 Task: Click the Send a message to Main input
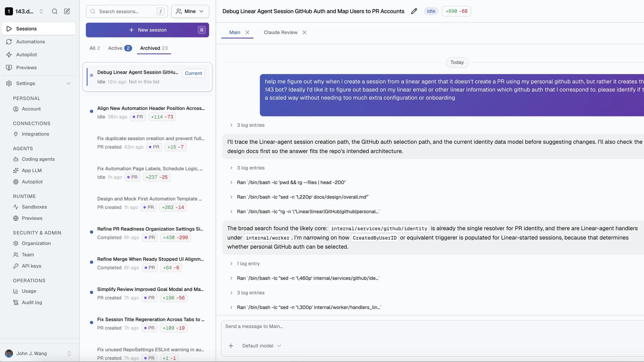pos(433,327)
